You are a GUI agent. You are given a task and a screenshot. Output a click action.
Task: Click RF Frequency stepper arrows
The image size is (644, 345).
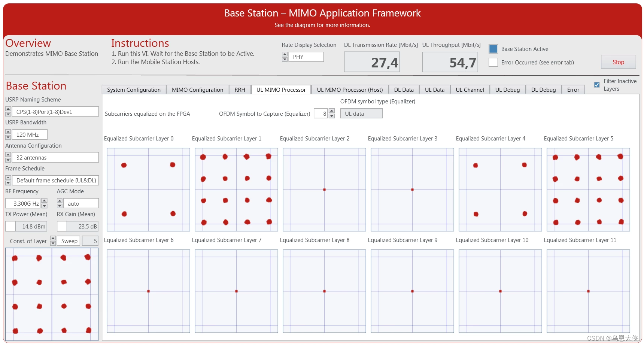[44, 203]
